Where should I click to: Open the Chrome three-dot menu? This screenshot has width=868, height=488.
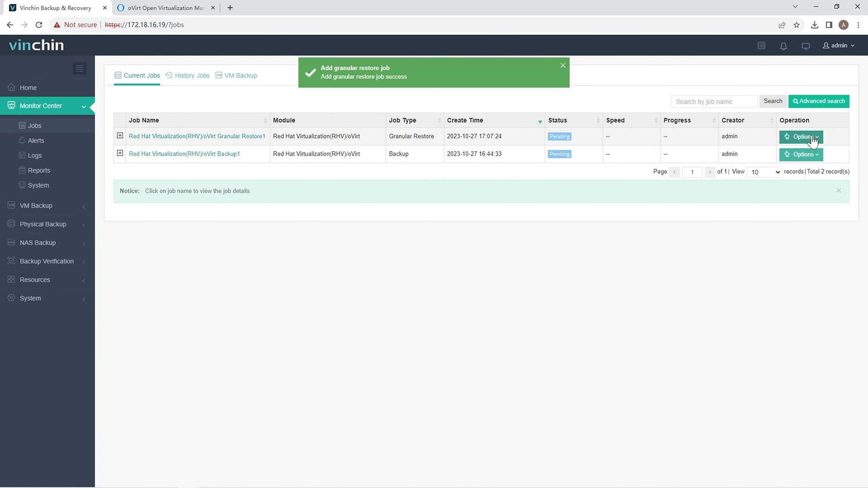coord(858,25)
